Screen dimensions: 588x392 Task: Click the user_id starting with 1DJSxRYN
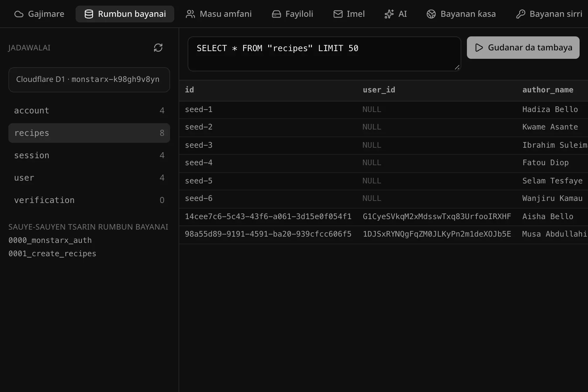437,234
